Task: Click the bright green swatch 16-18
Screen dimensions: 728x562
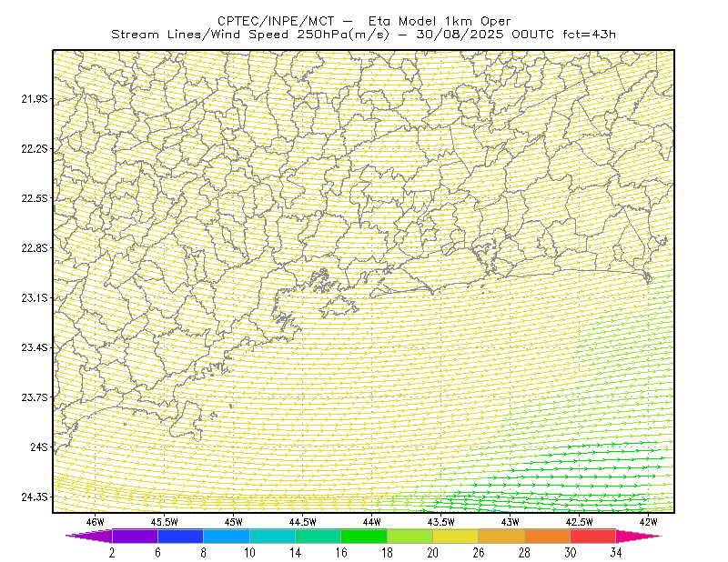Action: click(x=364, y=536)
